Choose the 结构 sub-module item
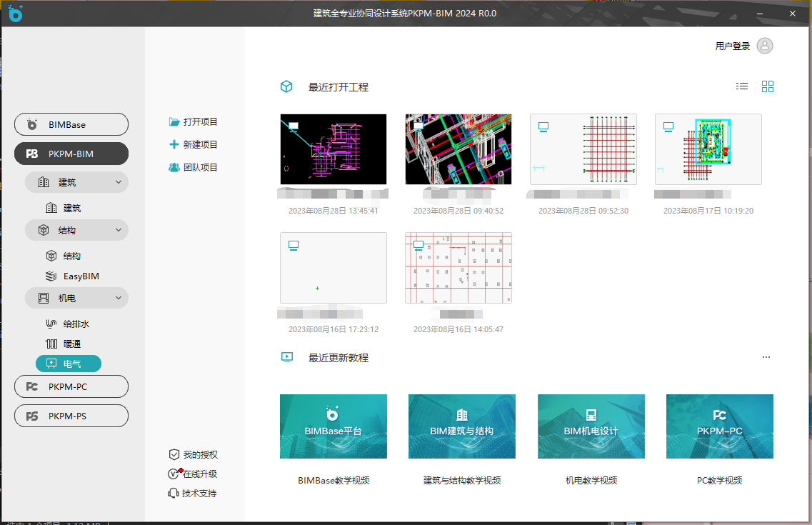Viewport: 812px width, 525px height. tap(63, 256)
